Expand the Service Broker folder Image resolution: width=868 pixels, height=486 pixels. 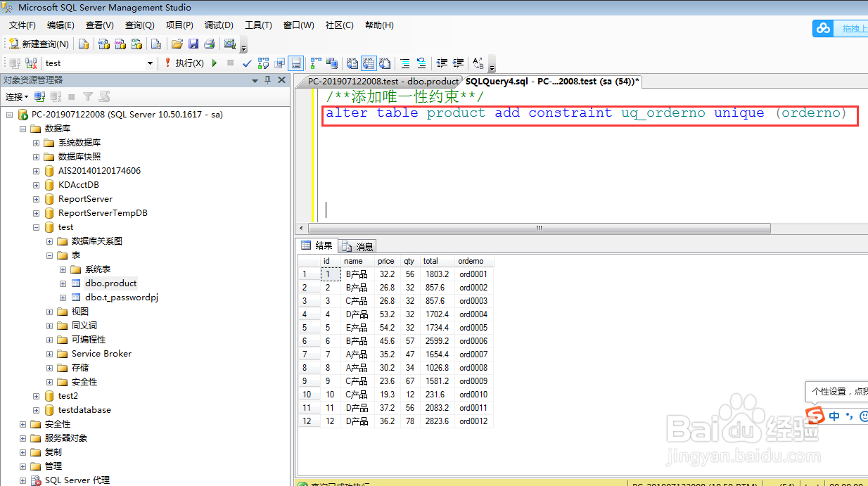point(49,354)
